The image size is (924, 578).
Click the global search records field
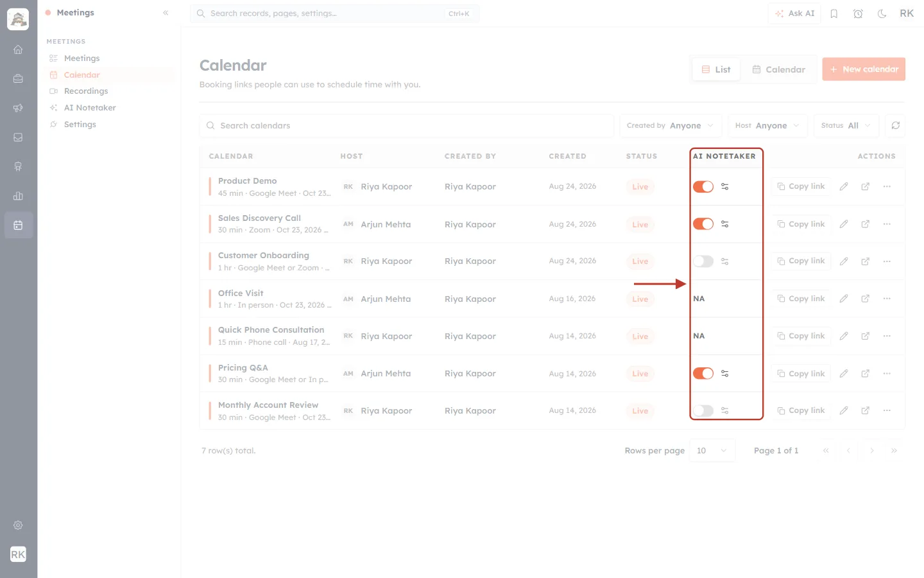[x=334, y=13]
